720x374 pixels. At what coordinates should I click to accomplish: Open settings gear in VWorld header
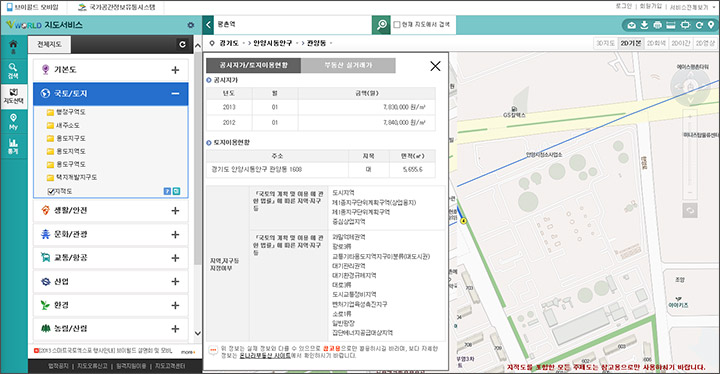tap(191, 25)
